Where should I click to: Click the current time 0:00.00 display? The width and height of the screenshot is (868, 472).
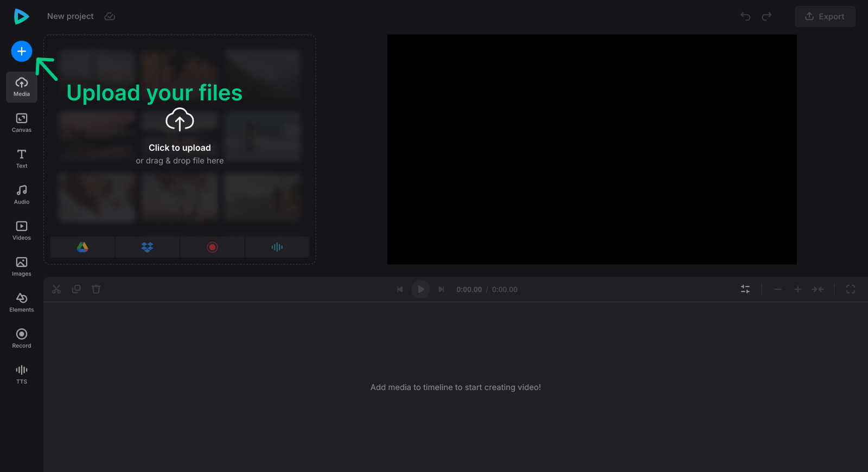pos(469,290)
